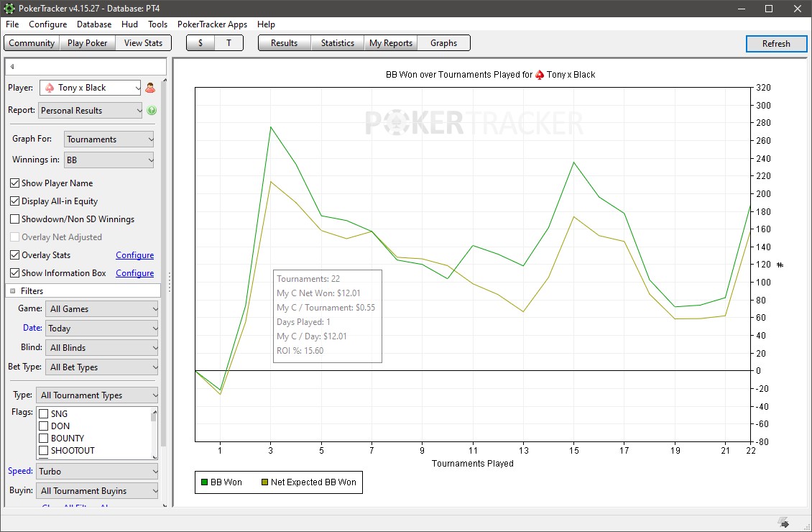
Task: Collapse the sidebar using the left arrow
Action: tap(12, 67)
